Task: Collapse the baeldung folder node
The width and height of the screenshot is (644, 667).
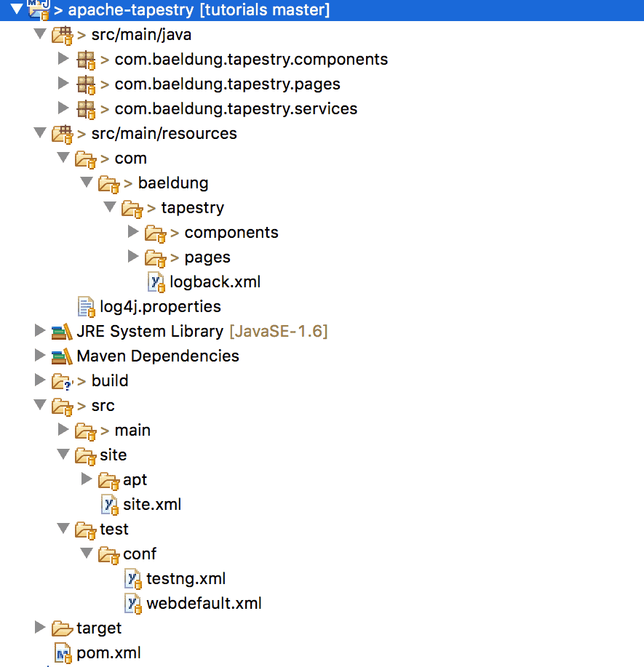Action: (87, 182)
